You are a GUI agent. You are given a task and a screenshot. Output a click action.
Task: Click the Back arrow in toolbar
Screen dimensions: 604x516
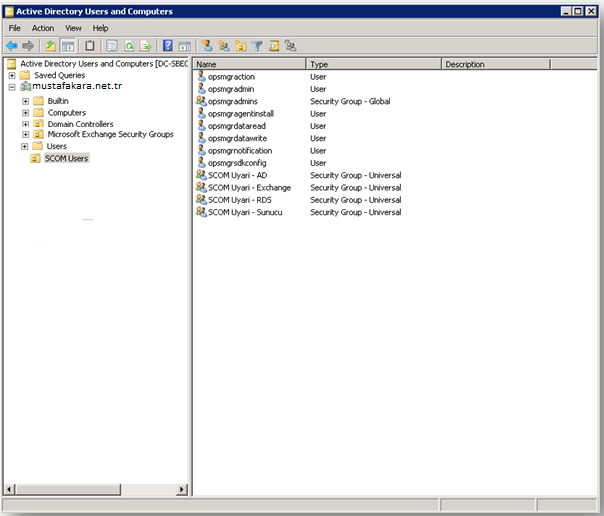(x=12, y=46)
